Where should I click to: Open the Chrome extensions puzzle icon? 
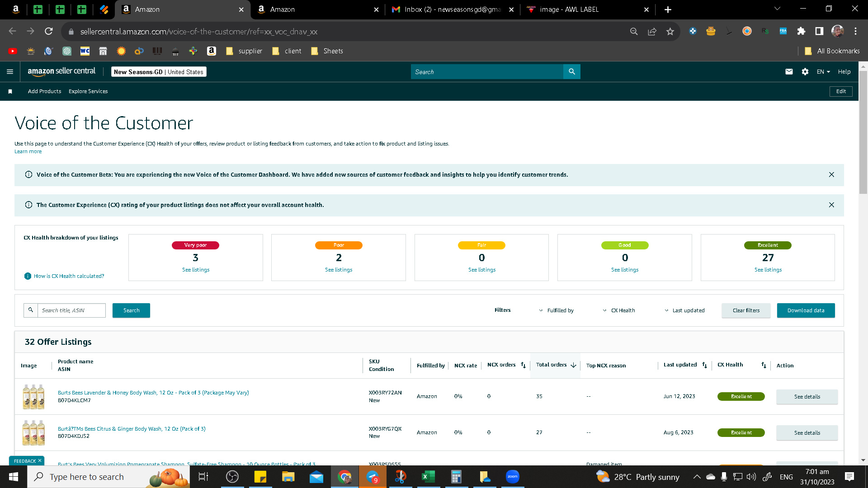coord(801,31)
